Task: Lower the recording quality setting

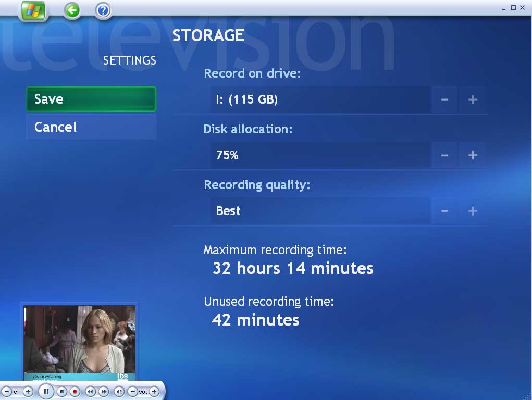Action: click(x=444, y=210)
